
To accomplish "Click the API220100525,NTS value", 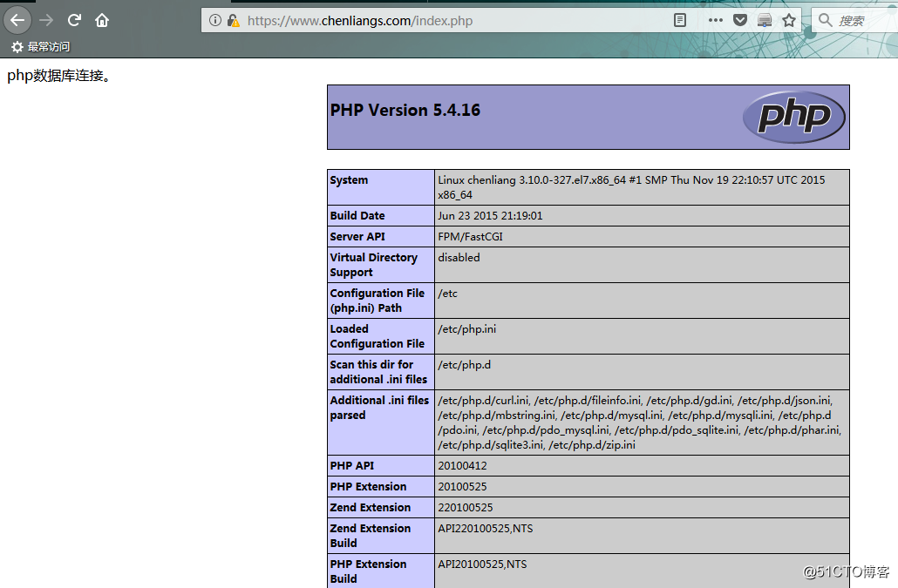I will 485,529.
